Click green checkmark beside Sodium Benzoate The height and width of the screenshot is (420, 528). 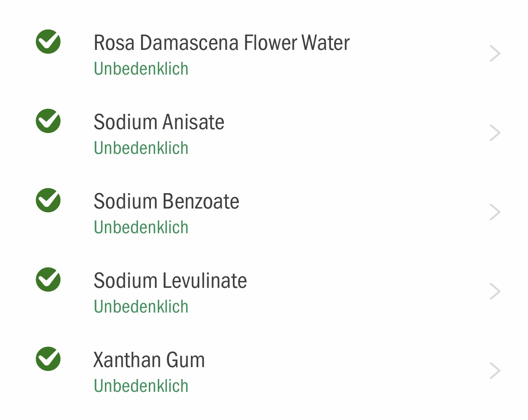[x=48, y=200]
